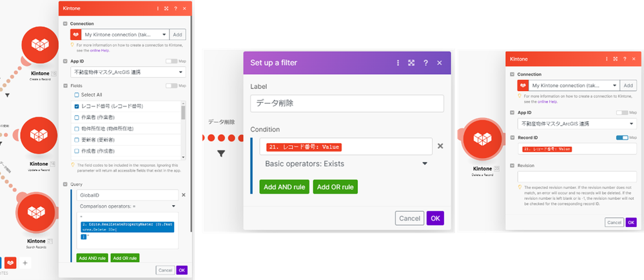Toggle App ID Map switch in Search Records panel
This screenshot has width=644, height=280.
click(171, 61)
